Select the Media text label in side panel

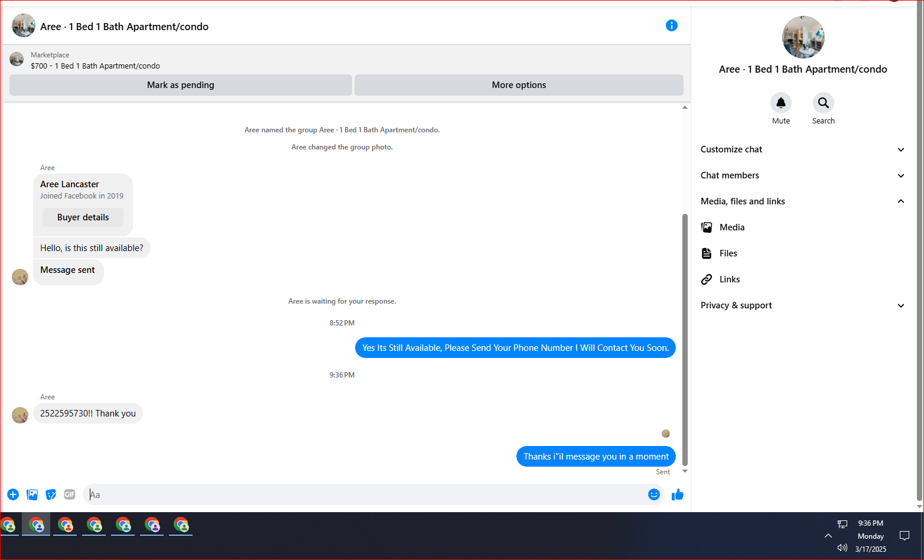732,227
